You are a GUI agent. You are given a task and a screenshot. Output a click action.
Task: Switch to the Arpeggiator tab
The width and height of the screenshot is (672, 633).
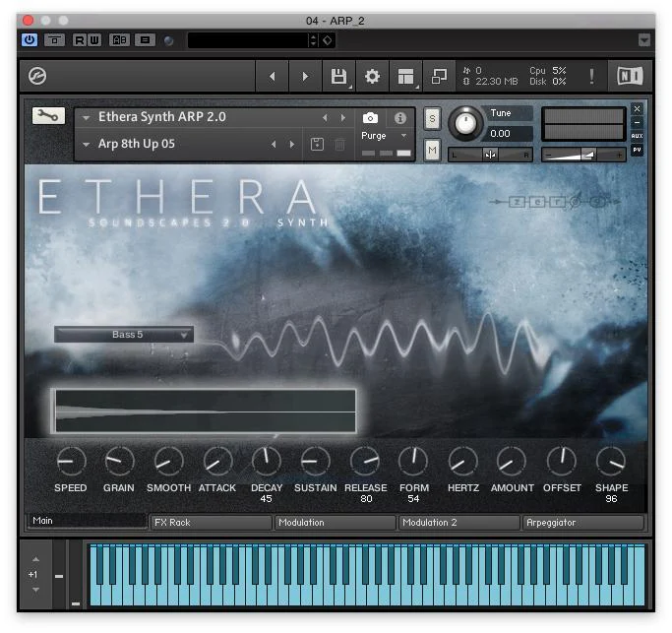[583, 523]
